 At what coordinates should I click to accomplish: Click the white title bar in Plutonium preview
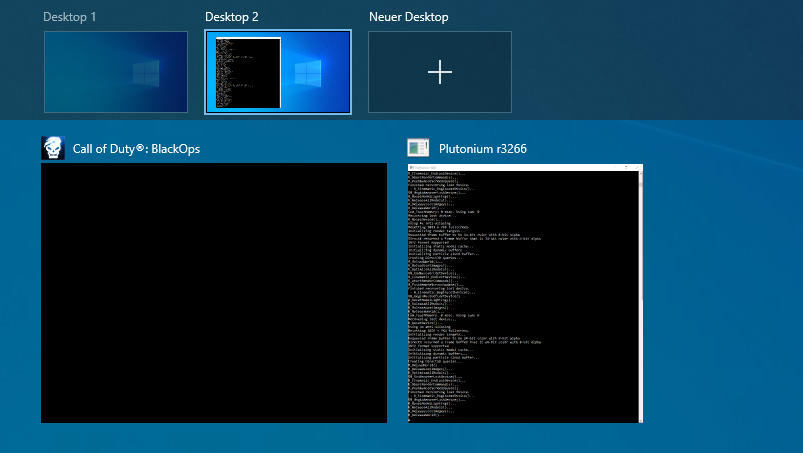coord(525,167)
